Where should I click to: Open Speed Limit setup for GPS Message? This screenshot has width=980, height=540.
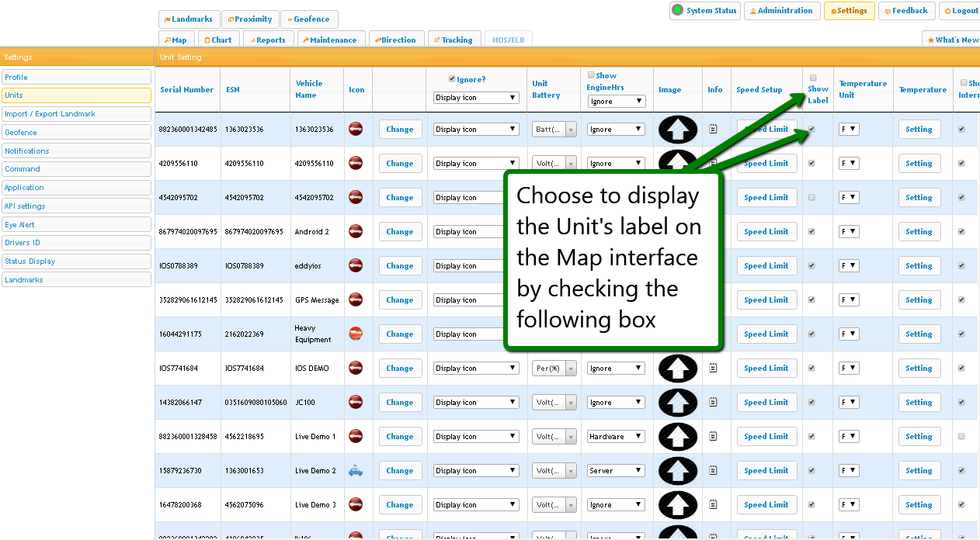click(x=766, y=300)
